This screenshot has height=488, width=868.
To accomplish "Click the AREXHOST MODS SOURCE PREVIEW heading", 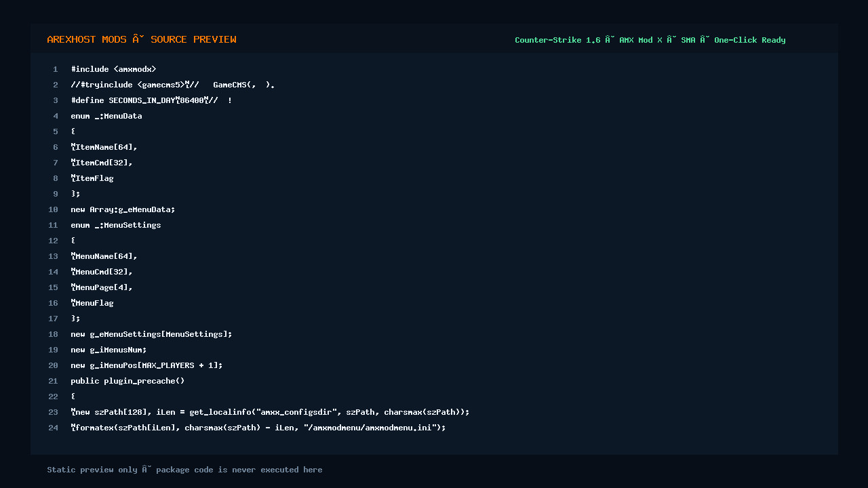I will point(142,39).
